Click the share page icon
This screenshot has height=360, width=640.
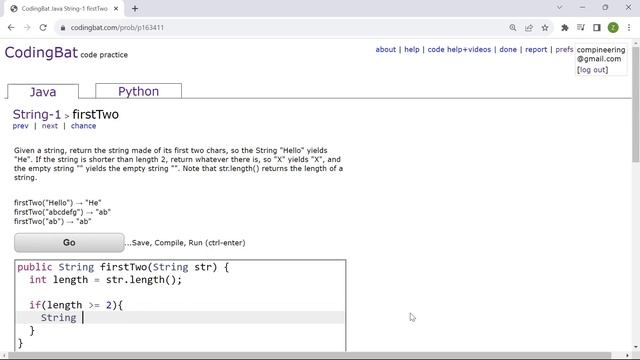coord(529,28)
